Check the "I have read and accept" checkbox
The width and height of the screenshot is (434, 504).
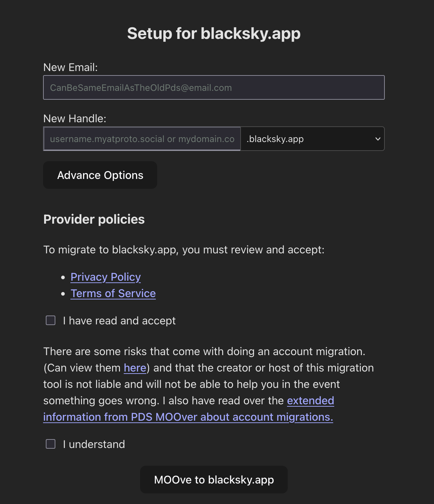51,320
